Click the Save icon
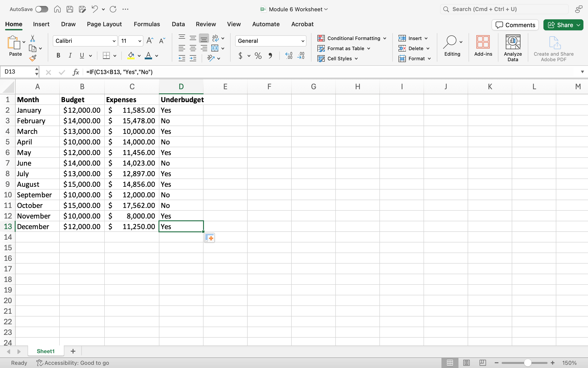Image resolution: width=588 pixels, height=368 pixels. click(x=70, y=9)
